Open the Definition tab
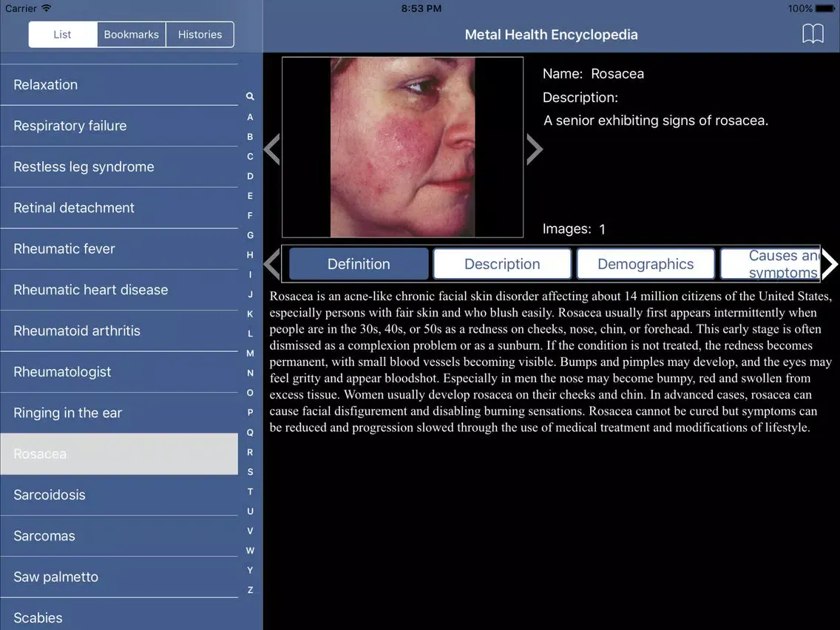 pyautogui.click(x=359, y=263)
